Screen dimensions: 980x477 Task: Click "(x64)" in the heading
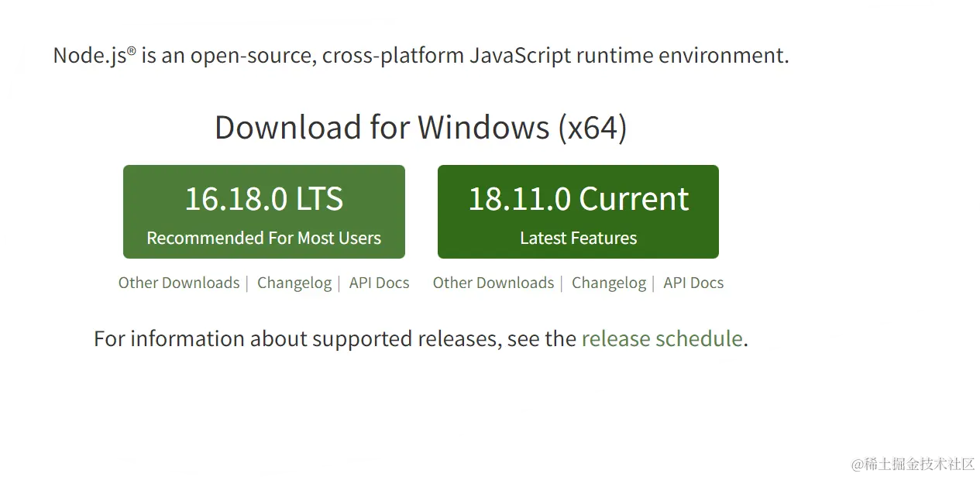tap(592, 127)
